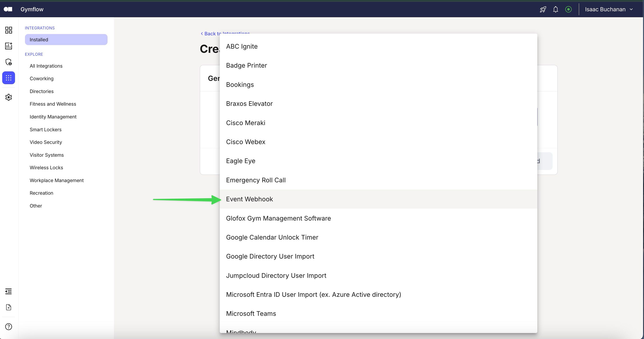Open Smart Lockers category
644x339 pixels.
tap(45, 130)
